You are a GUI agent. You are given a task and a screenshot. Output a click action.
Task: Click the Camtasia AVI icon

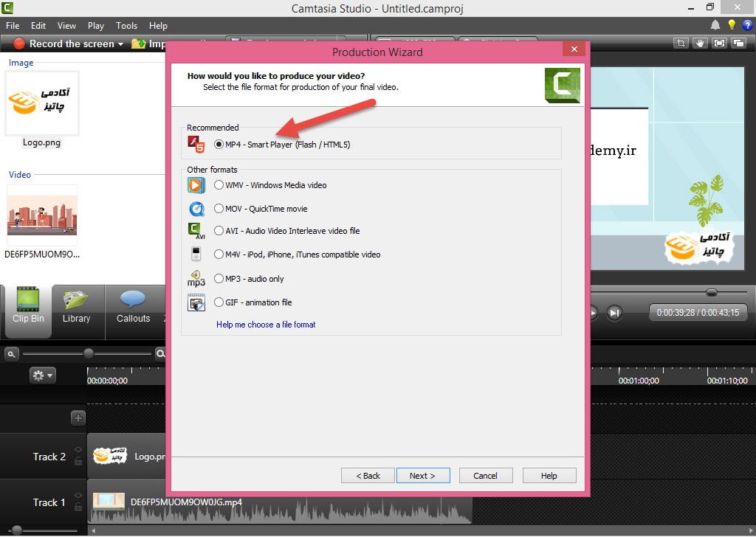196,231
